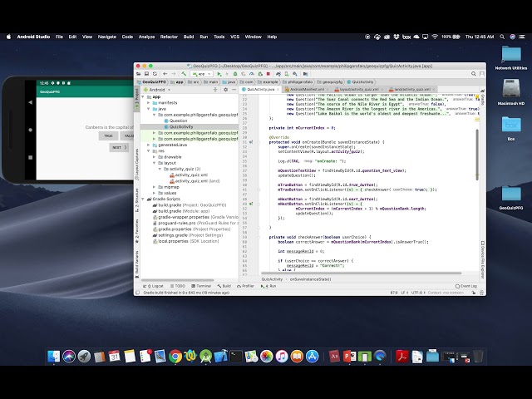Click the Android Studio icon in Dock
This screenshot has height=399, width=532.
coord(205,357)
